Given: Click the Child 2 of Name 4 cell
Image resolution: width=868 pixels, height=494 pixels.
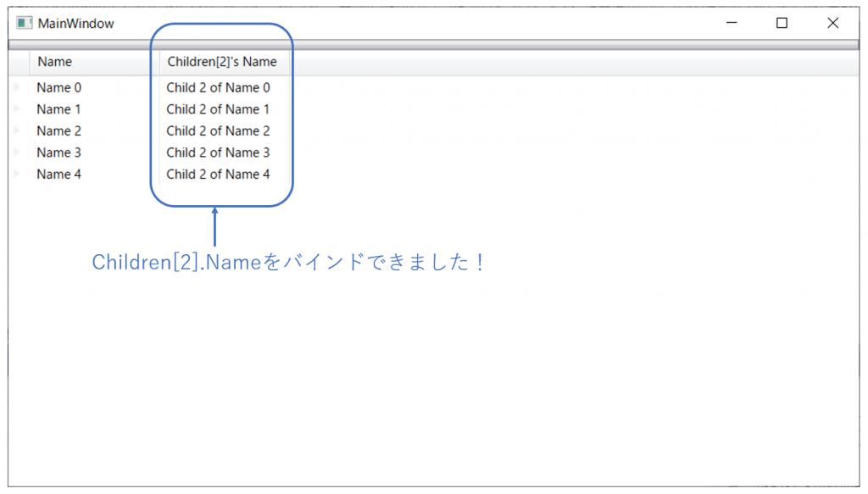Looking at the screenshot, I should (x=217, y=175).
